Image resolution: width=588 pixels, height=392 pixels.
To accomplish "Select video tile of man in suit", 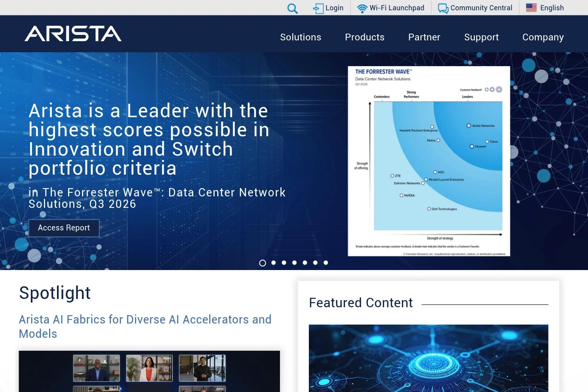I will click(96, 368).
